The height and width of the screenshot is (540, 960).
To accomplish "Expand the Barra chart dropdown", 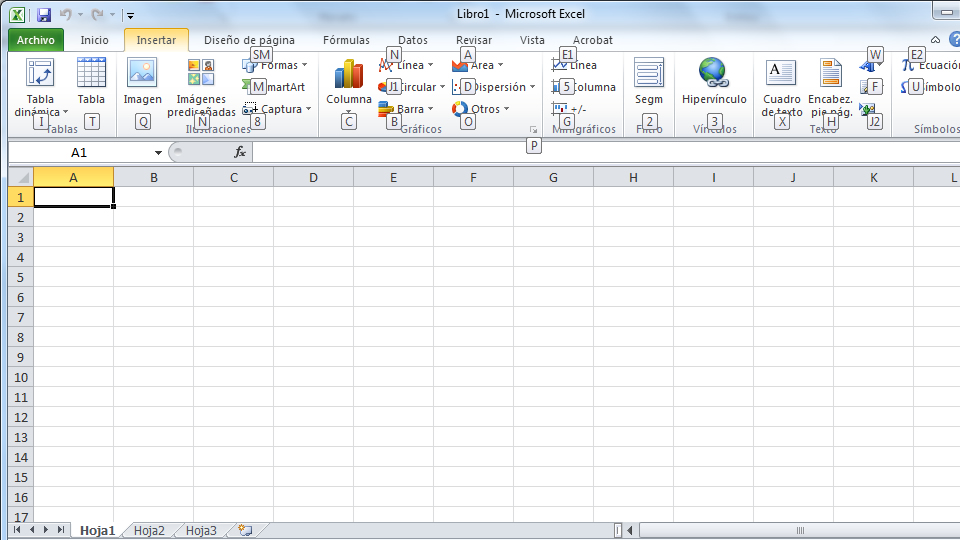I will click(x=430, y=109).
